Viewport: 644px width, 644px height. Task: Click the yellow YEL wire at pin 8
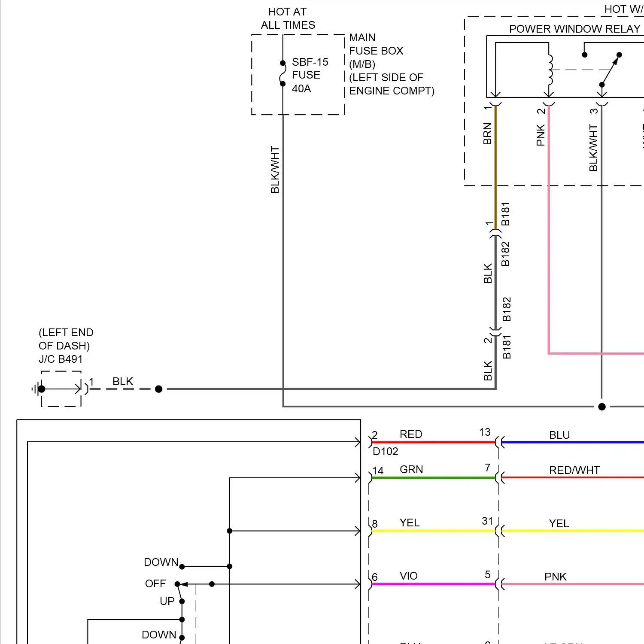point(433,531)
